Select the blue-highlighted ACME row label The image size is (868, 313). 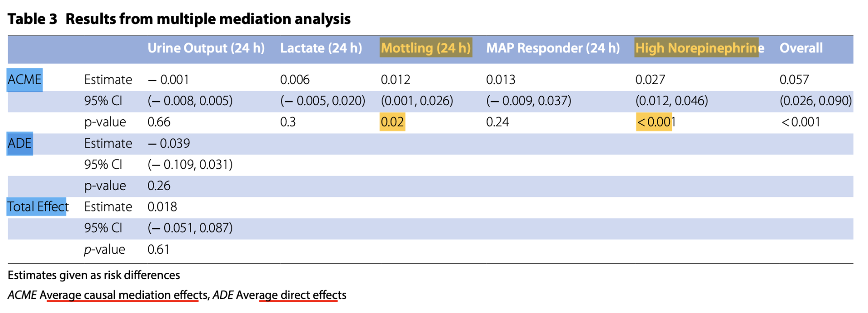[x=24, y=80]
